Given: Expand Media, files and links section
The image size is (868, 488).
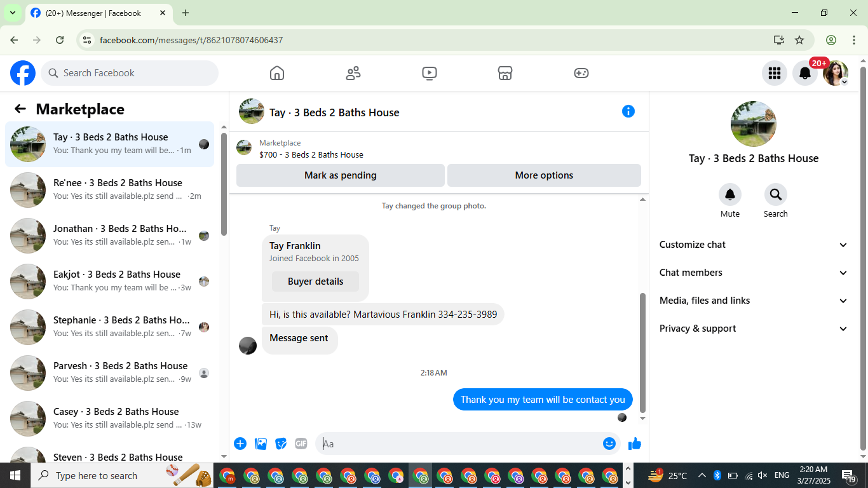Looking at the screenshot, I should pyautogui.click(x=754, y=301).
